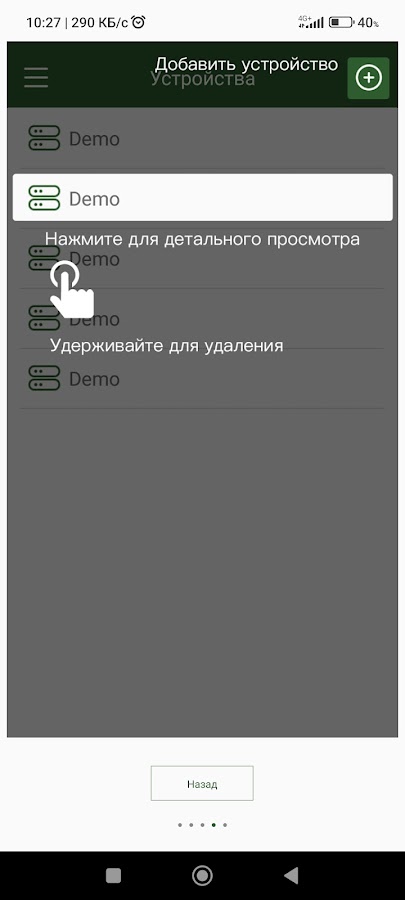Tap the server icon of the last Demo entry
405x900 pixels.
(44, 378)
